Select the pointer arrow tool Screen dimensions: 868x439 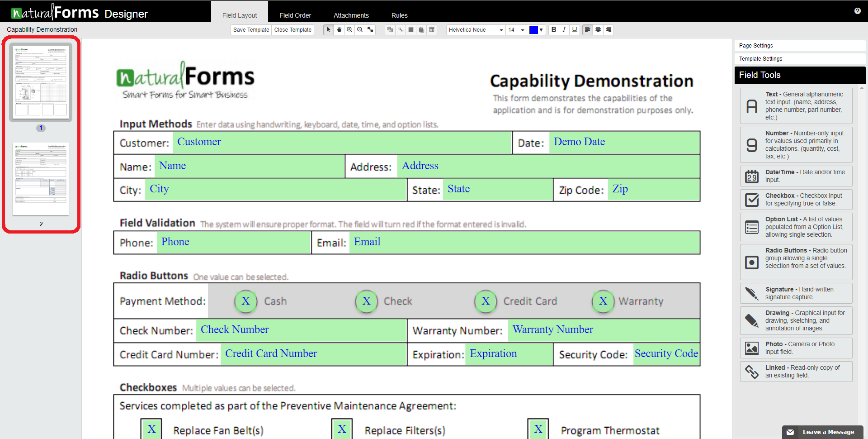click(x=329, y=29)
